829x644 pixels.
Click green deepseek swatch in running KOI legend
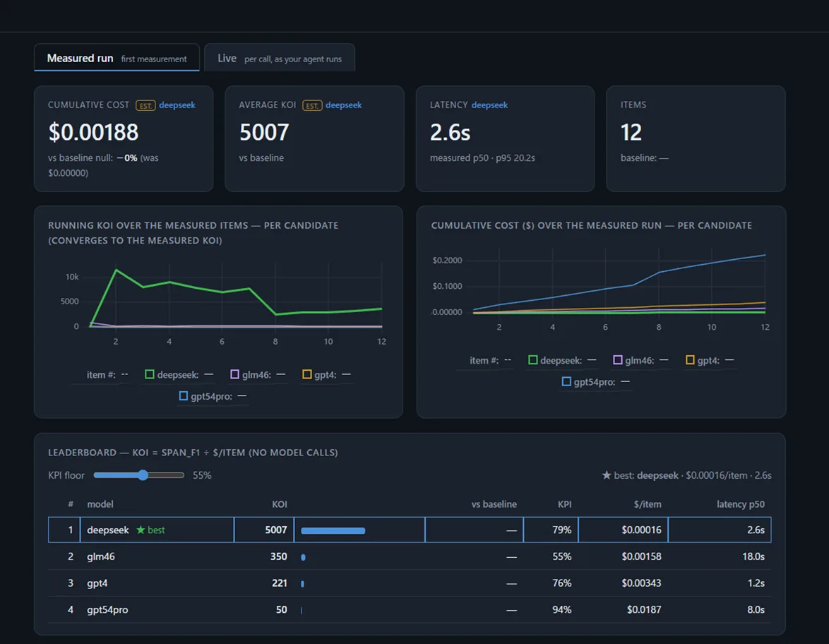[150, 374]
